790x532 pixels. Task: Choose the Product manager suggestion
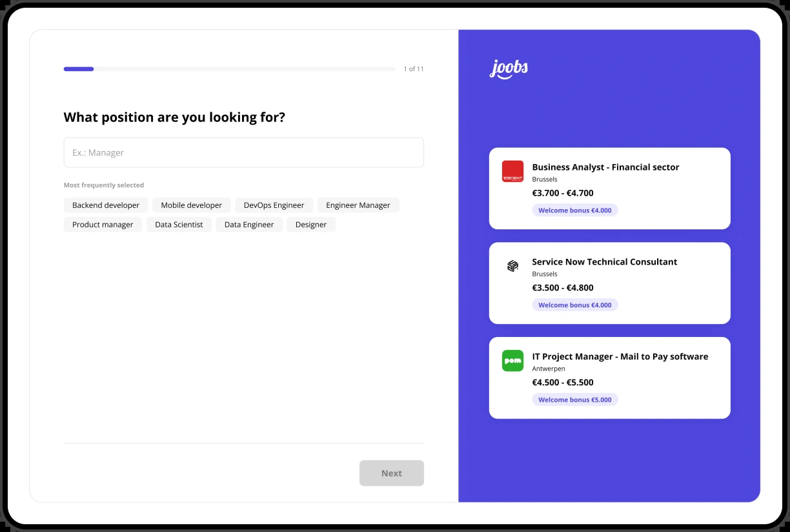click(103, 225)
